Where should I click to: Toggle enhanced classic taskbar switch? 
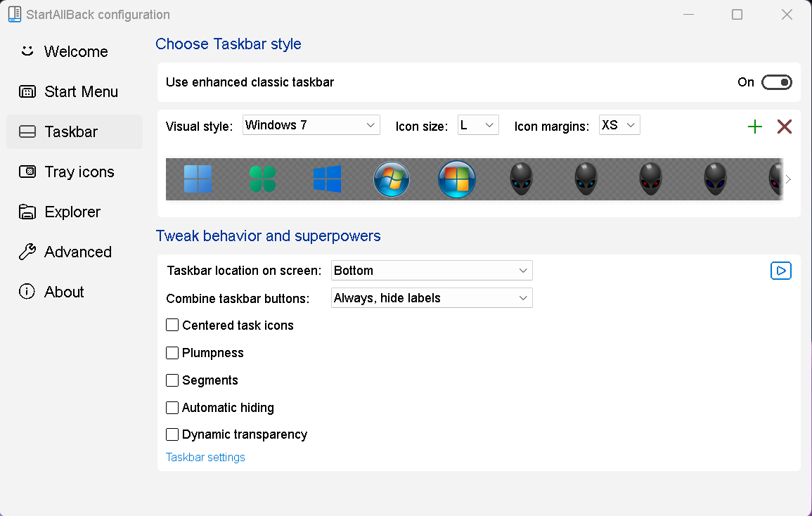[x=777, y=82]
